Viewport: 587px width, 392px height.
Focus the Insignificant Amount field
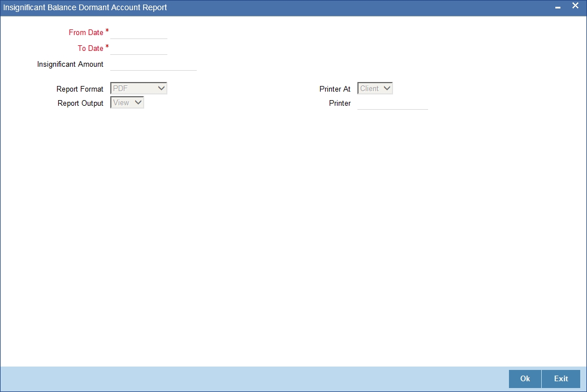click(x=153, y=64)
